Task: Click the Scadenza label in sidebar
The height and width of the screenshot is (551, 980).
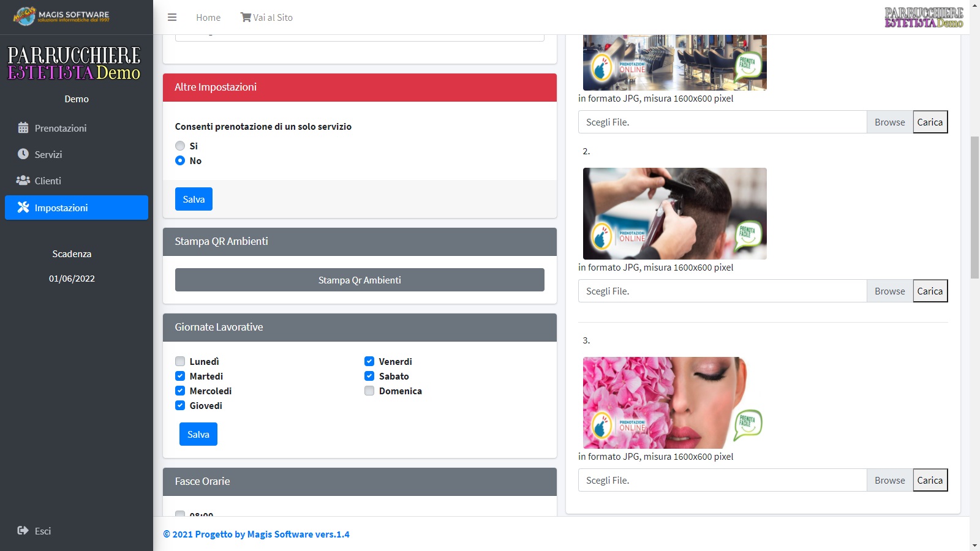Action: click(x=72, y=253)
